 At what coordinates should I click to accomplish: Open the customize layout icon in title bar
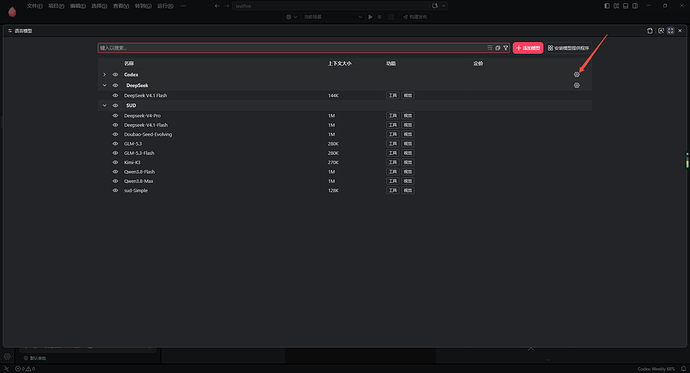point(616,6)
